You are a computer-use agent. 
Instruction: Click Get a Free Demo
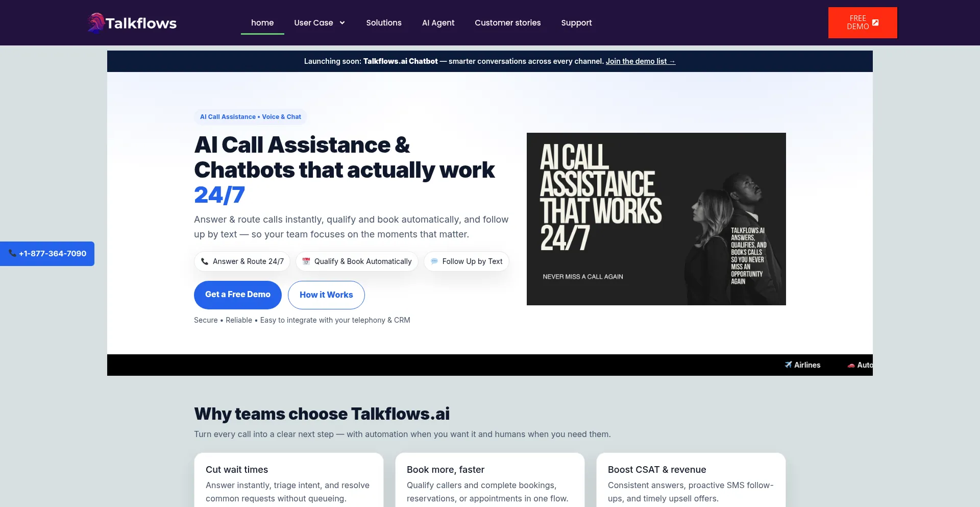point(238,295)
